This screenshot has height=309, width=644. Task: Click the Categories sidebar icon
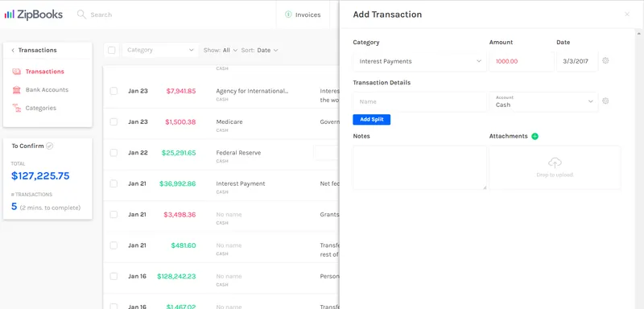(16, 108)
